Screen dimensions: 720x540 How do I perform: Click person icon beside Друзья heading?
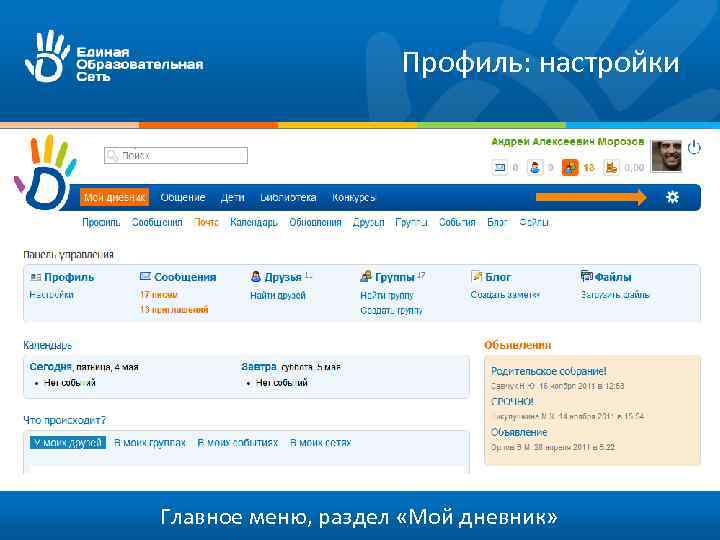256,276
